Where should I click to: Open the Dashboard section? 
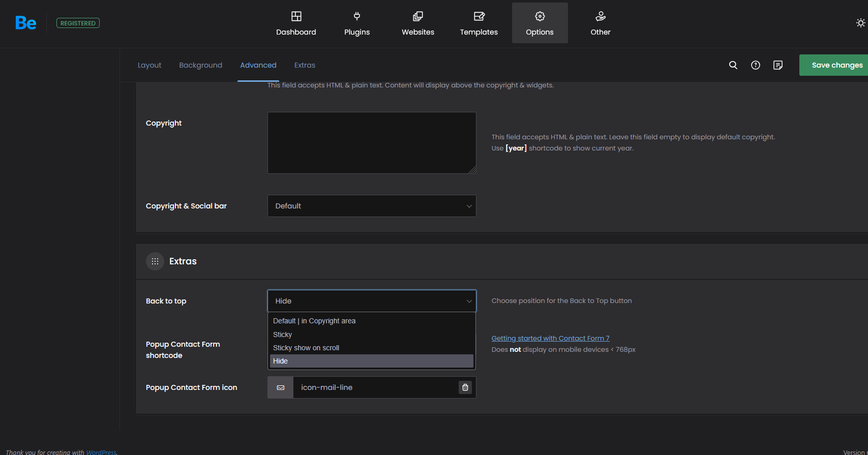[296, 23]
